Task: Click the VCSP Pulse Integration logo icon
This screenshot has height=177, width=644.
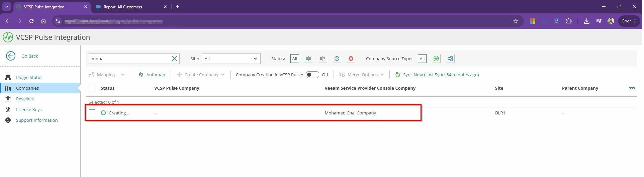Action: point(8,37)
